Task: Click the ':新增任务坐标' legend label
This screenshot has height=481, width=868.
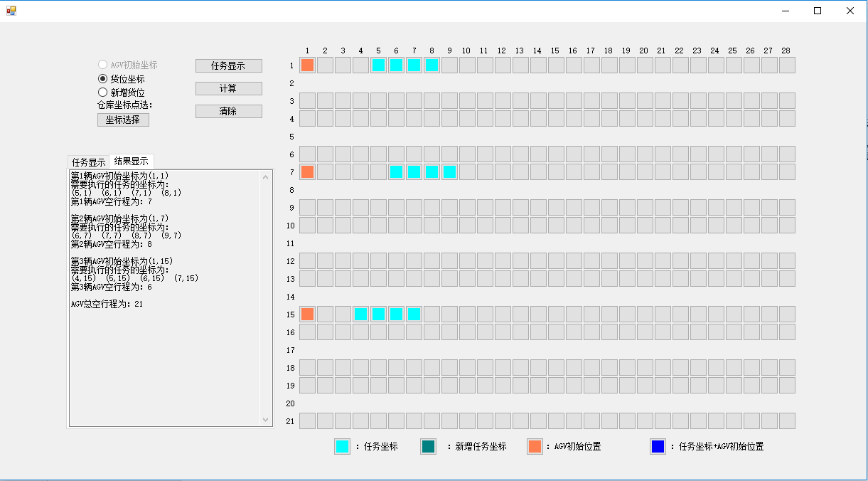Action: tap(476, 447)
